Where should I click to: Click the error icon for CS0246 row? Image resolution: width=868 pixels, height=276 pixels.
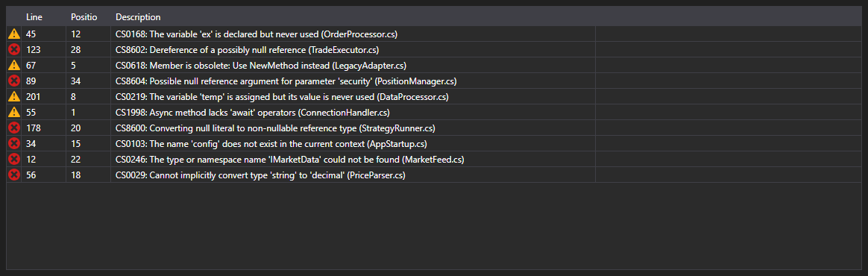pyautogui.click(x=14, y=159)
